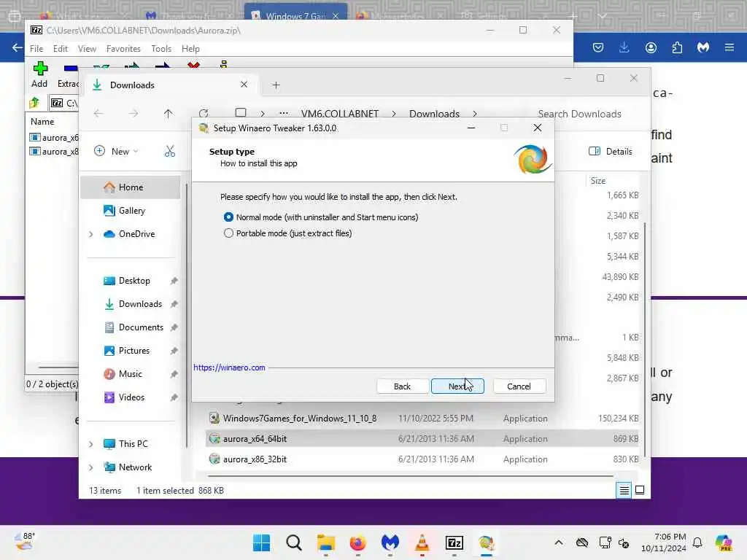Click the Winaero Tweaker taskbar icon
Viewport: 747px width, 560px height.
[x=487, y=542]
